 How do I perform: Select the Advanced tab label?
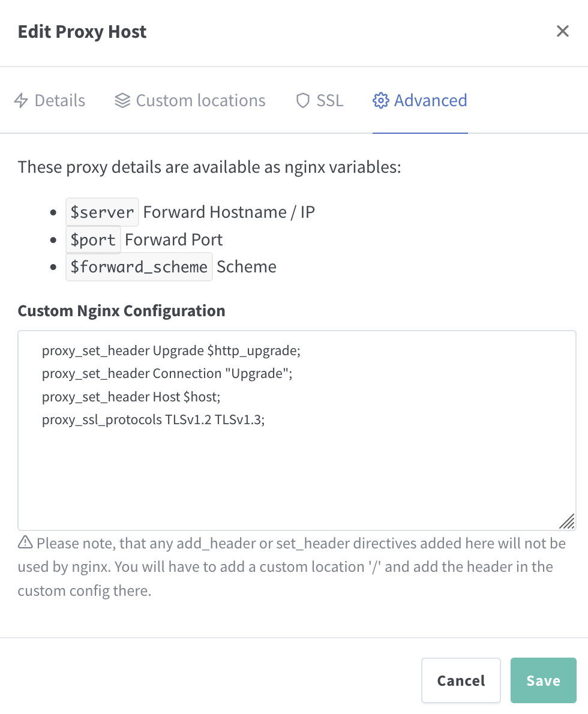pos(430,100)
